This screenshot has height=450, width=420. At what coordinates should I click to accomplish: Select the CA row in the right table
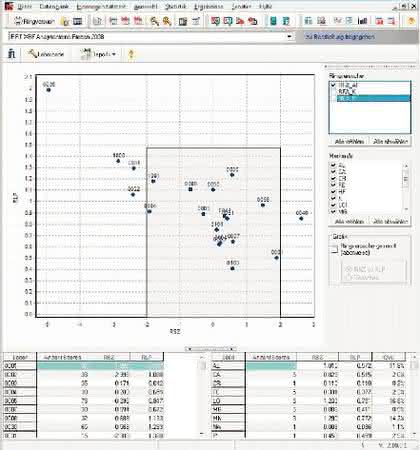click(x=309, y=375)
